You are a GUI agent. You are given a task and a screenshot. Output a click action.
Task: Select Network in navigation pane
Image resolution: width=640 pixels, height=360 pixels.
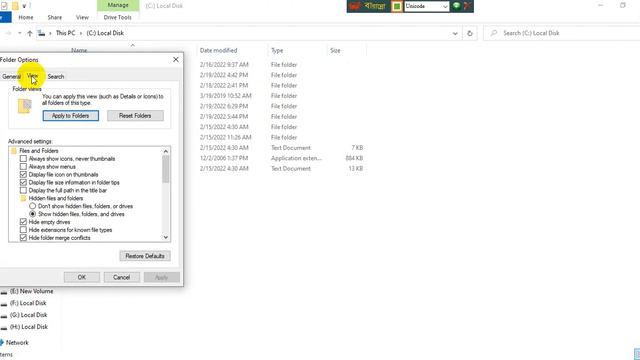(17, 343)
